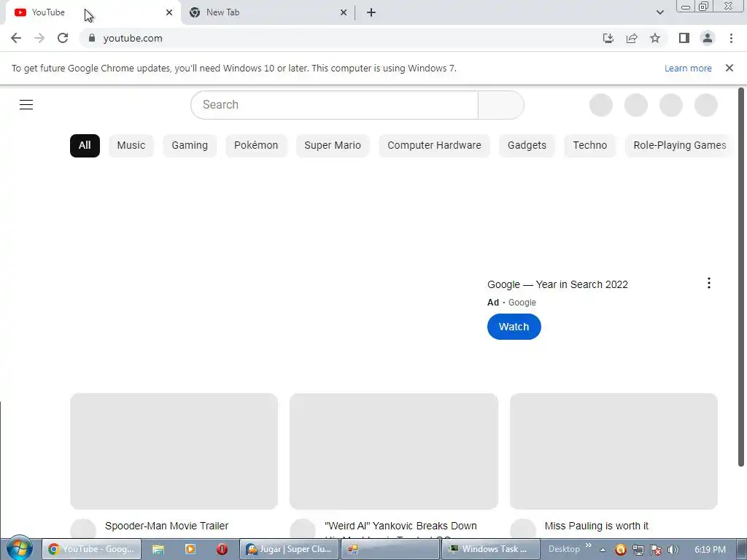Dismiss the Windows 7 update notice bar
Screen dimensions: 747x560
point(729,68)
